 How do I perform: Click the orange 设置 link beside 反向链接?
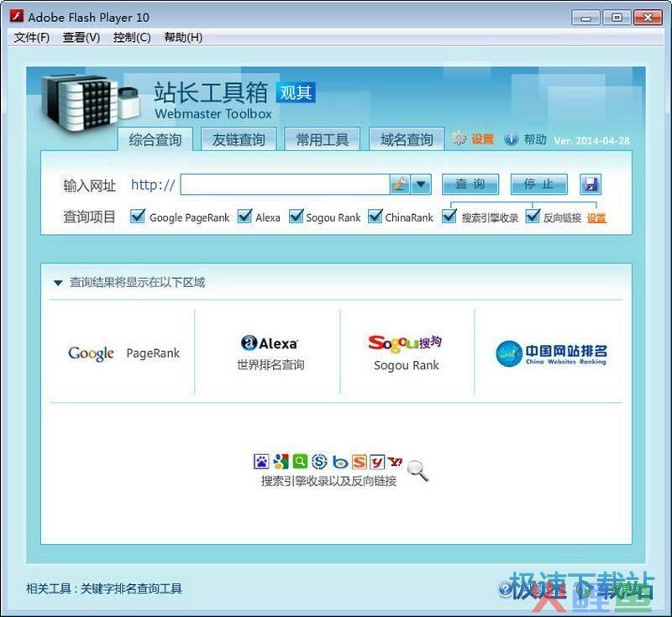click(x=596, y=218)
